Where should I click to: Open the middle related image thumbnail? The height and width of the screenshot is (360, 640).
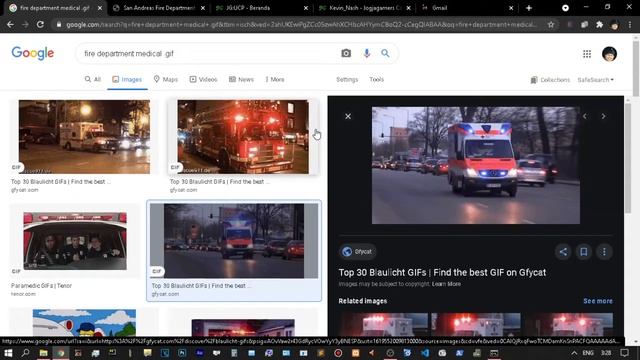[476, 324]
